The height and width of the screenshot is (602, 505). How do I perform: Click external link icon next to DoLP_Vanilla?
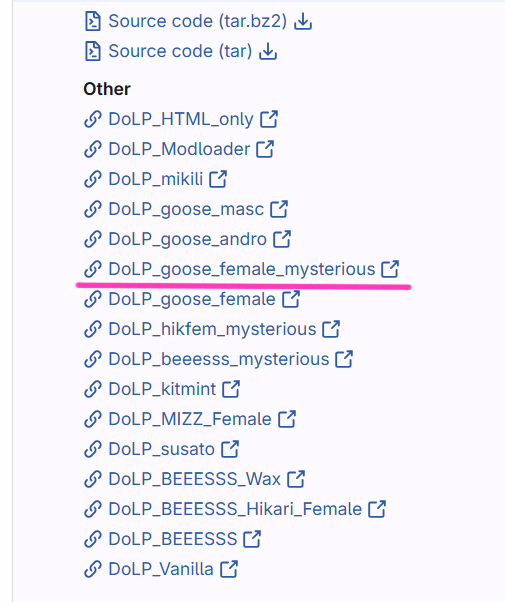click(229, 569)
